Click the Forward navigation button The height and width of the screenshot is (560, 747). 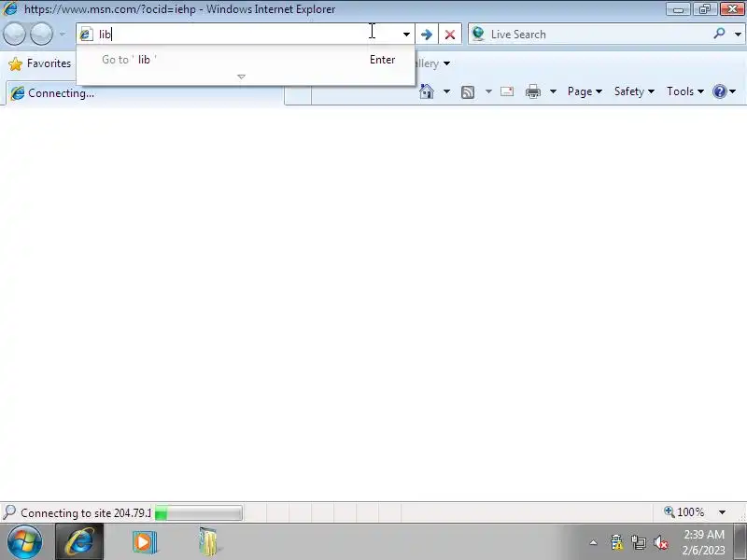pos(41,35)
